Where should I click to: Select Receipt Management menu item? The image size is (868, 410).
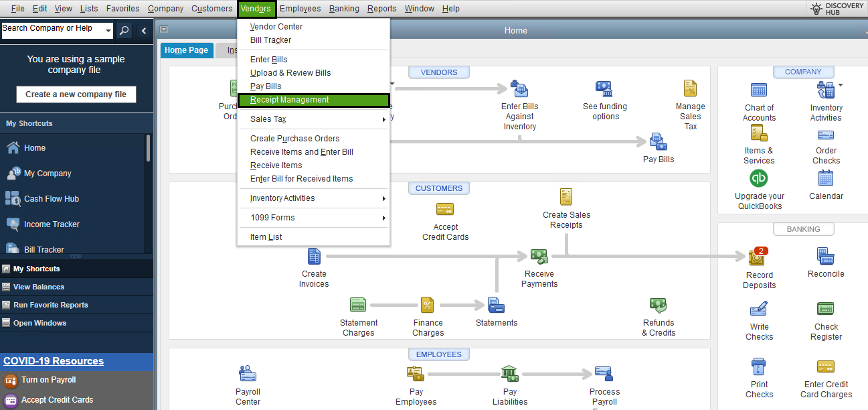(313, 100)
